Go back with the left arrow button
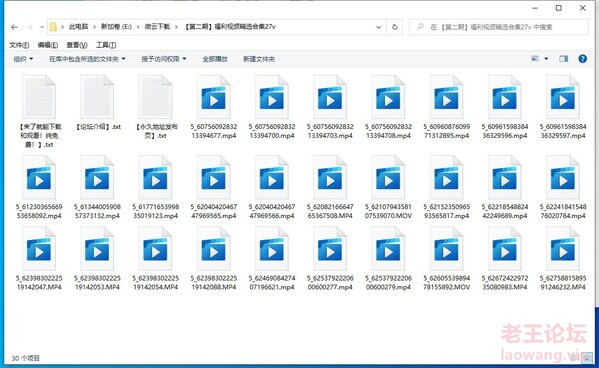 click(x=14, y=27)
